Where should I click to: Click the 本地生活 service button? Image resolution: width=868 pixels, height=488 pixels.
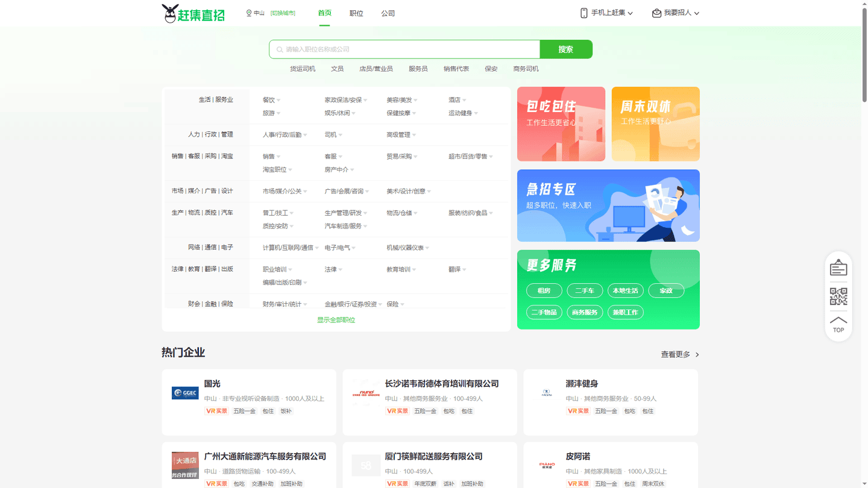click(x=626, y=291)
